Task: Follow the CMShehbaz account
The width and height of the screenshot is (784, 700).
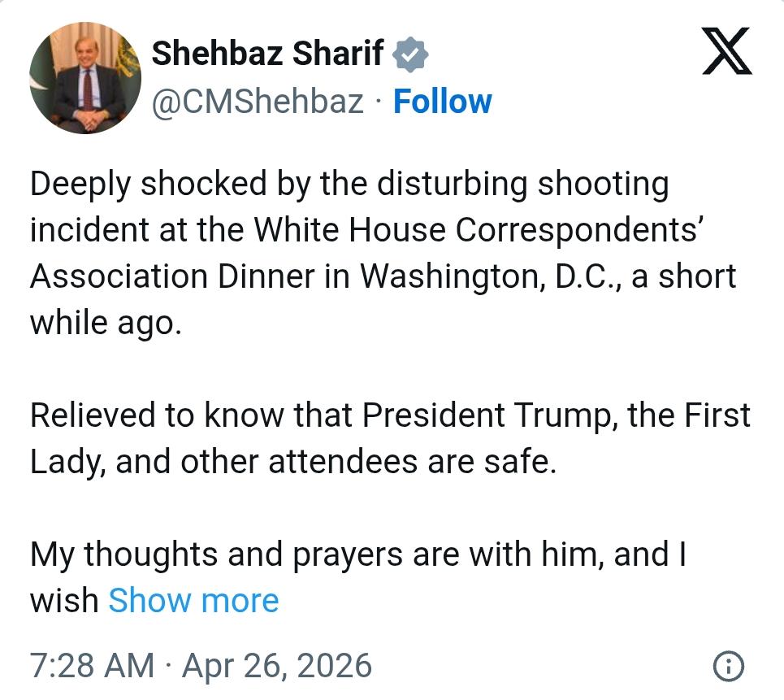Action: (442, 102)
